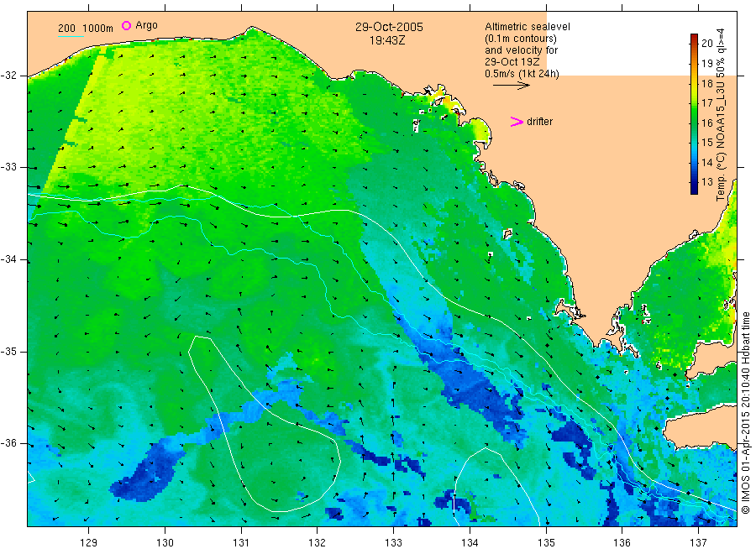
Task: Click the color bar value 15
Action: point(706,142)
